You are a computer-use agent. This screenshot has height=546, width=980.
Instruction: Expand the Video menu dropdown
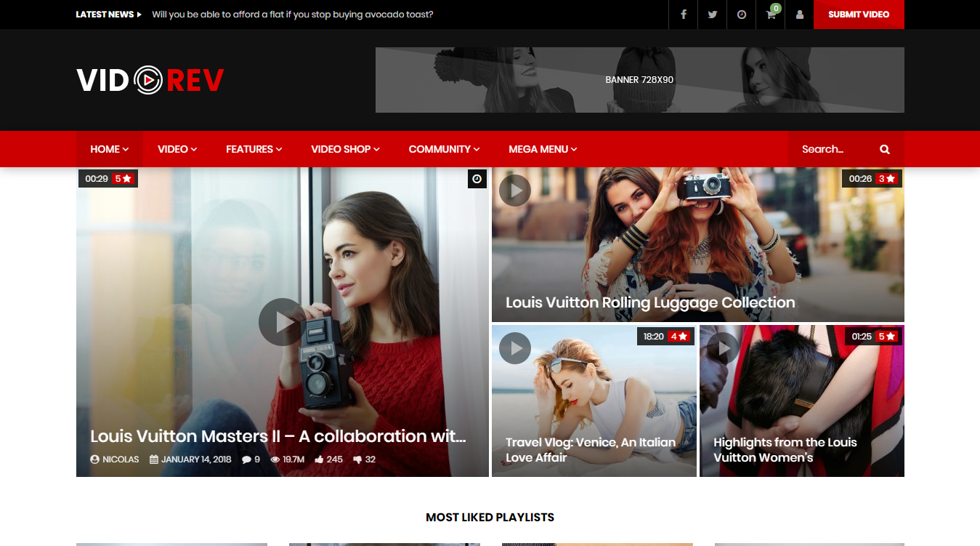[x=177, y=149]
